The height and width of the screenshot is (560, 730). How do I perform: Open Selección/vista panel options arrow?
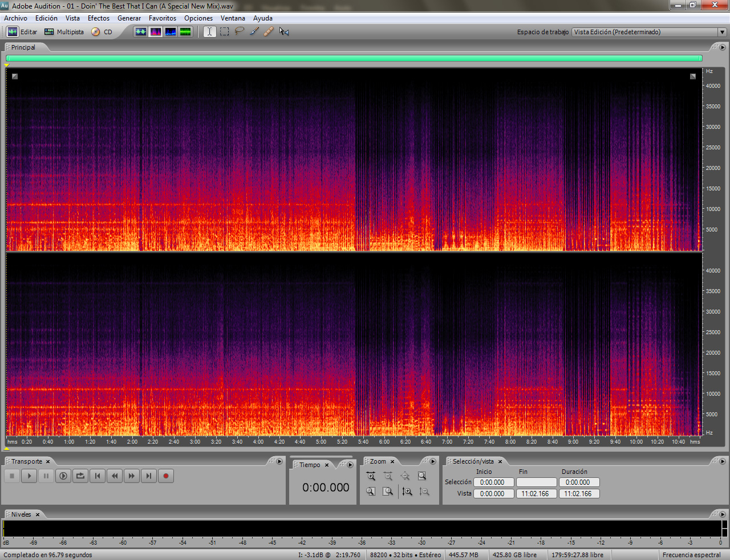pyautogui.click(x=723, y=461)
